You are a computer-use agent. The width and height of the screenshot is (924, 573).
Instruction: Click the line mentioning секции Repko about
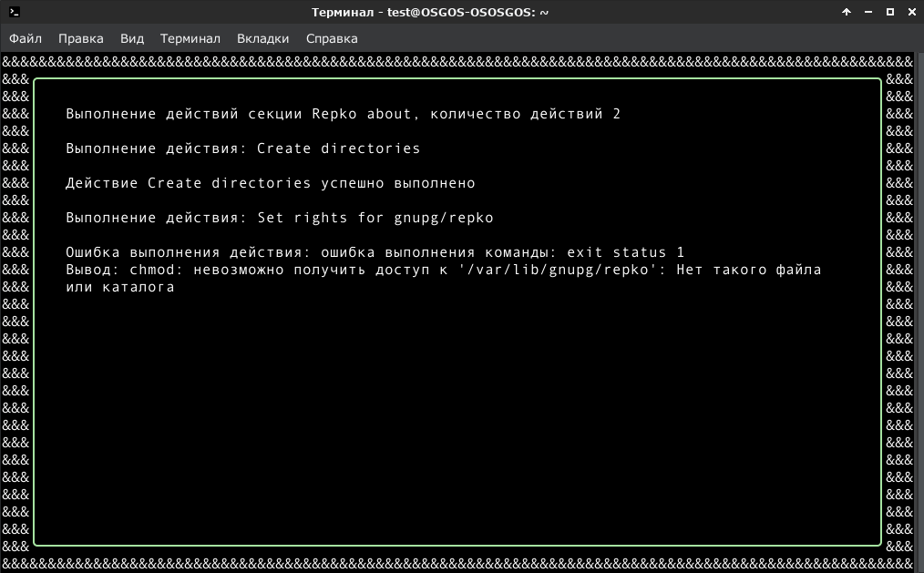click(x=343, y=114)
